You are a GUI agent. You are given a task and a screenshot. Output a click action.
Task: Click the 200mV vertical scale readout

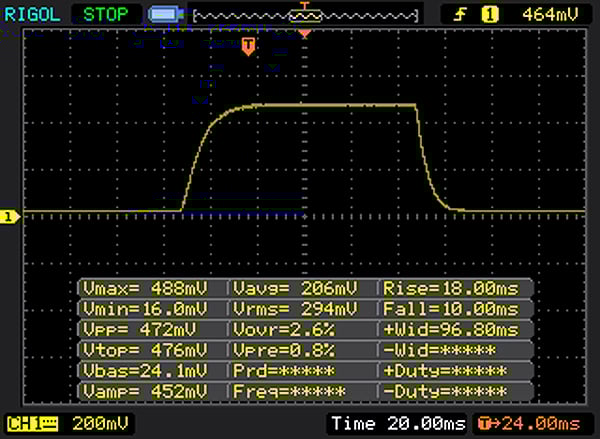[x=100, y=424]
